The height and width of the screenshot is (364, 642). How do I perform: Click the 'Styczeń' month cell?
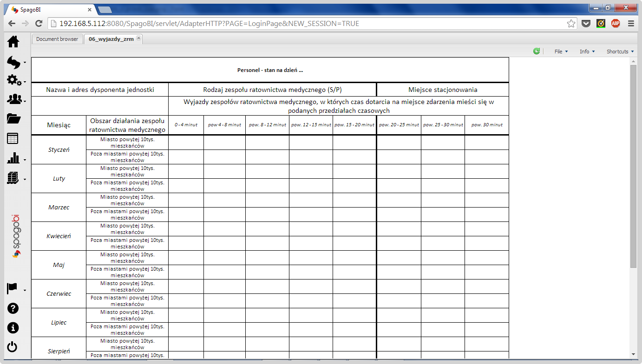tap(59, 150)
